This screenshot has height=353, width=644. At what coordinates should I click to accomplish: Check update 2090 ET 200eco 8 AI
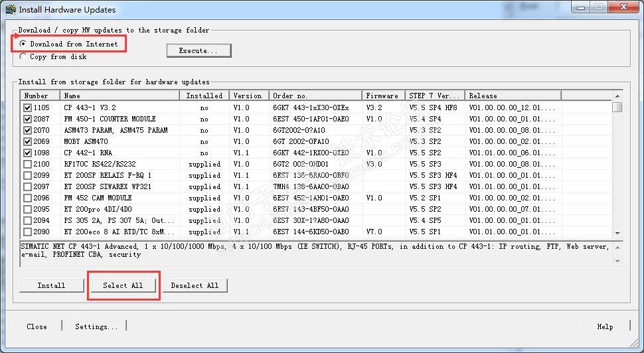(x=27, y=232)
